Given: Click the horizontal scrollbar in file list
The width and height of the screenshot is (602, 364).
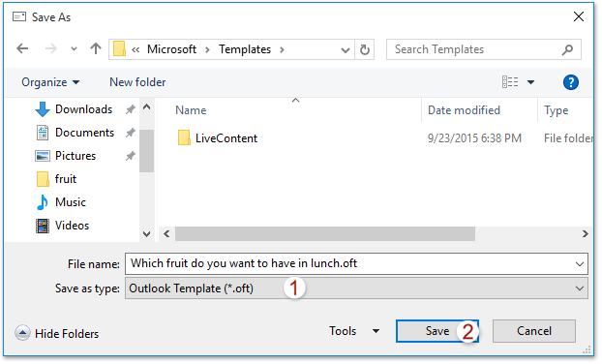Looking at the screenshot, I should pos(325,234).
